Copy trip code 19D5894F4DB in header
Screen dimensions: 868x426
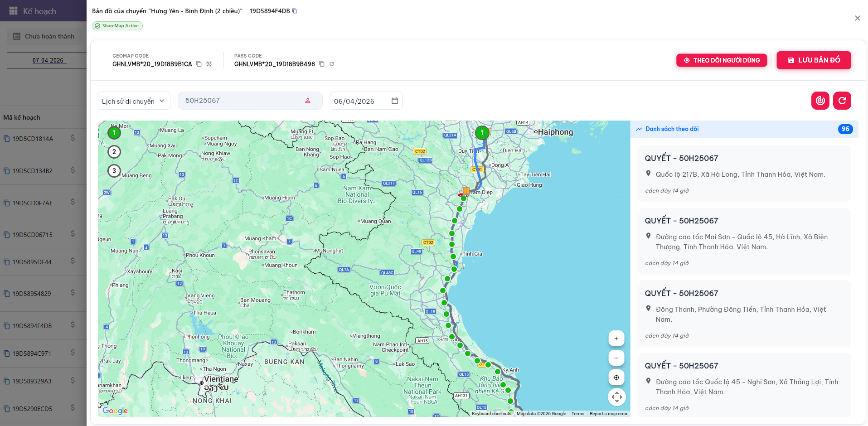tap(295, 10)
